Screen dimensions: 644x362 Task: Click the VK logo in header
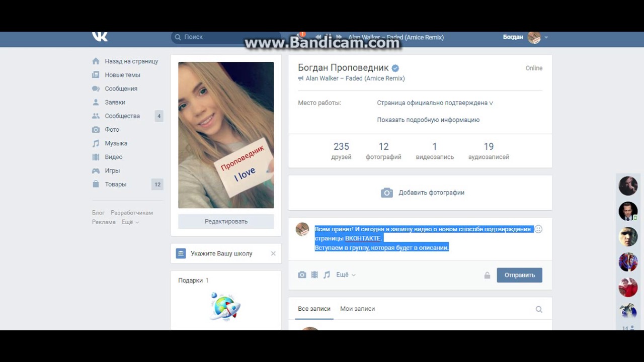click(x=100, y=36)
